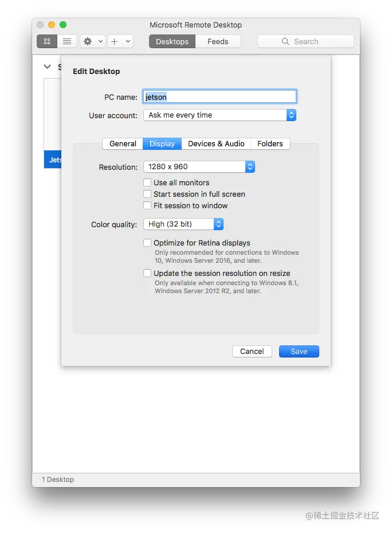The image size is (392, 533).
Task: Enable Fit session to window
Action: [147, 205]
